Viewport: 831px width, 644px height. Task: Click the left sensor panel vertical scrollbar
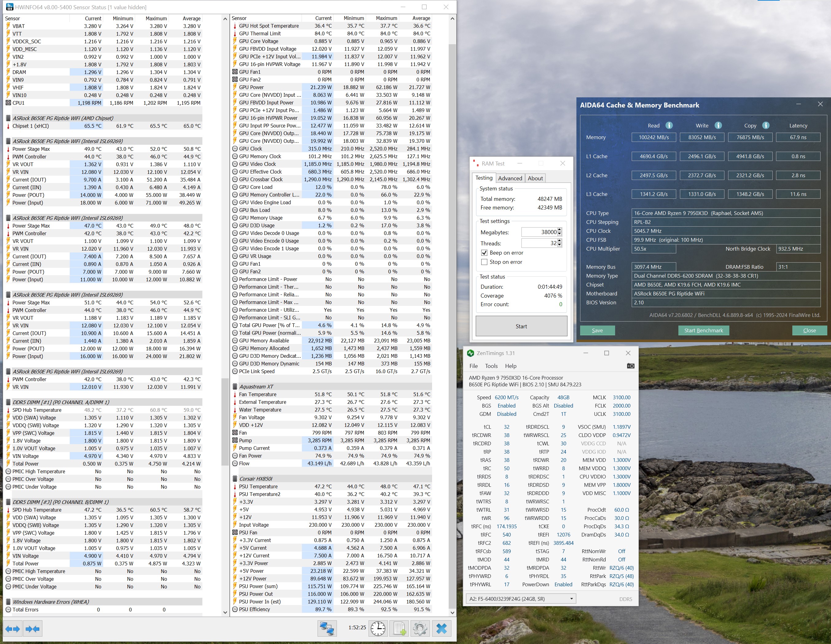click(x=225, y=422)
